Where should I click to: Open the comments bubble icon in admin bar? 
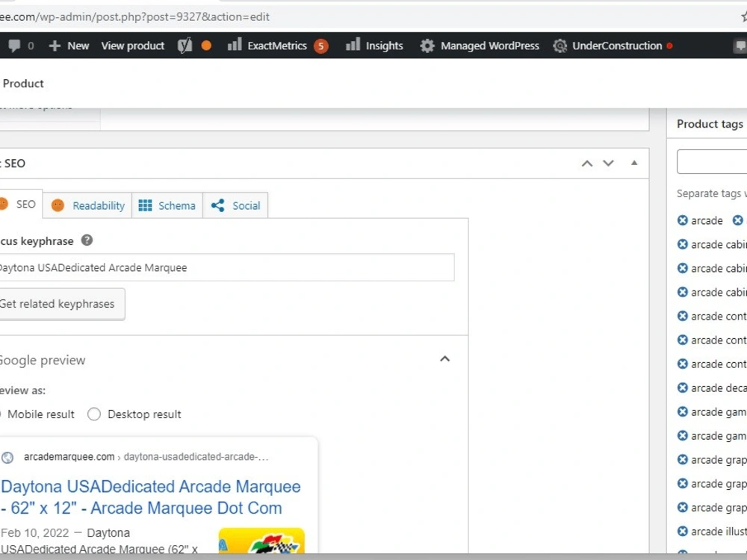[x=14, y=46]
